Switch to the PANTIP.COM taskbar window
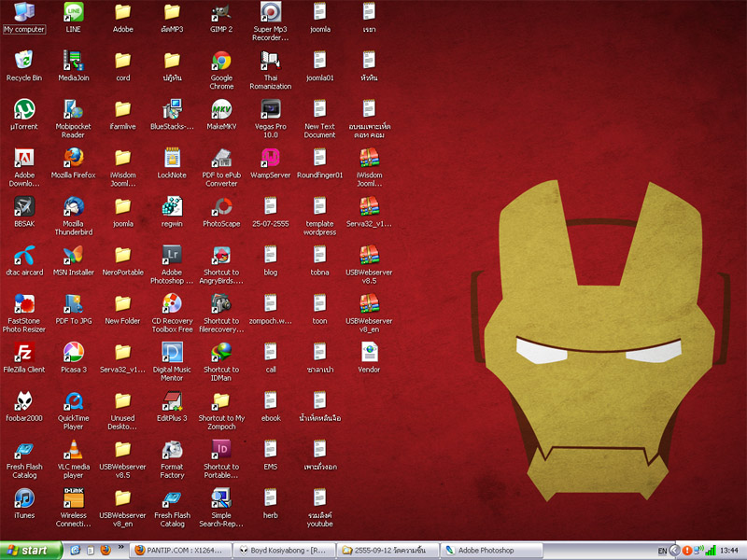 pos(181,550)
